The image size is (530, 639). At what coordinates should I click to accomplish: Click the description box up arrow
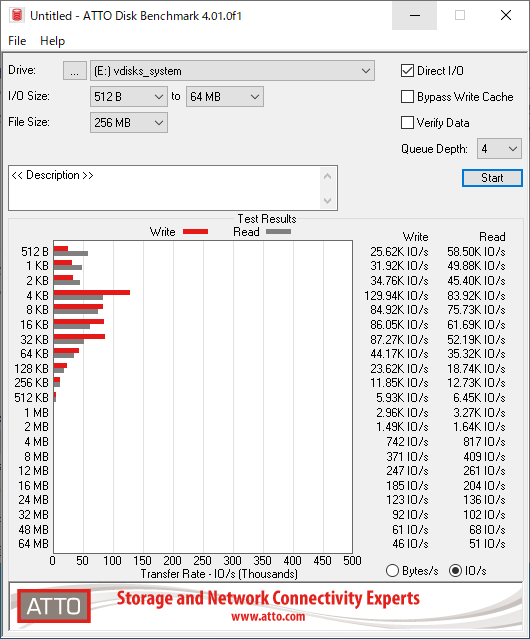click(x=328, y=176)
